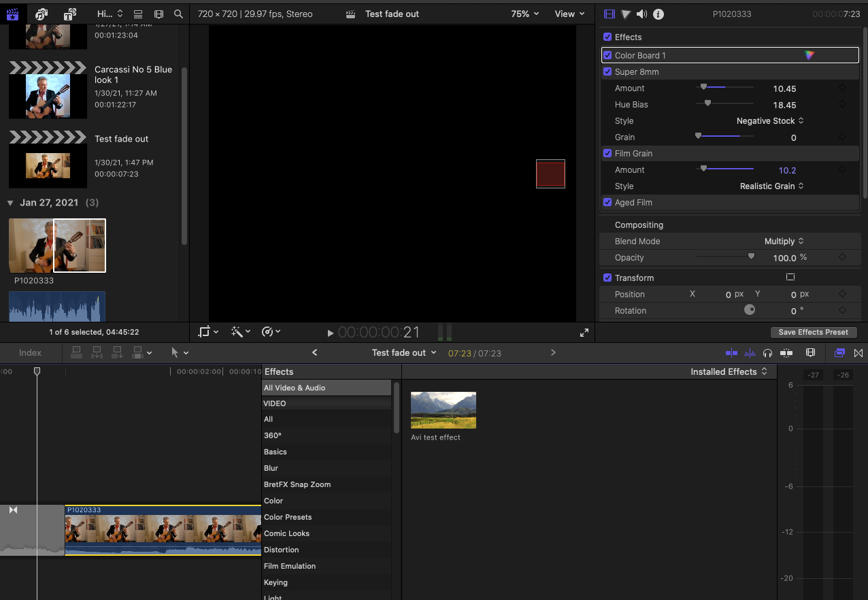Click the browser search magnifier icon
Image resolution: width=868 pixels, height=600 pixels.
click(x=178, y=14)
